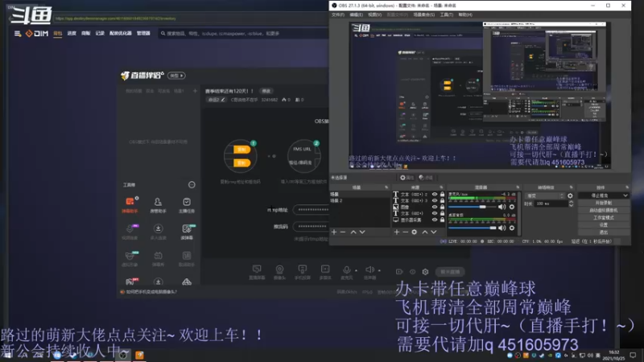Hide the 图像 source via eye icon

(435, 207)
